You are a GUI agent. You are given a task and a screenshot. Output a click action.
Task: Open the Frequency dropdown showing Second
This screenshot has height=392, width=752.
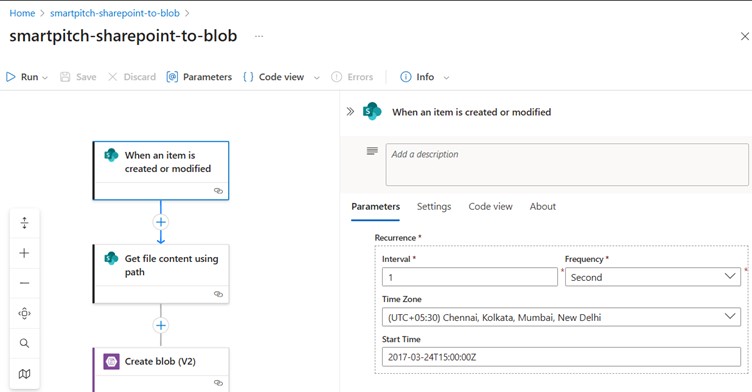coord(653,277)
